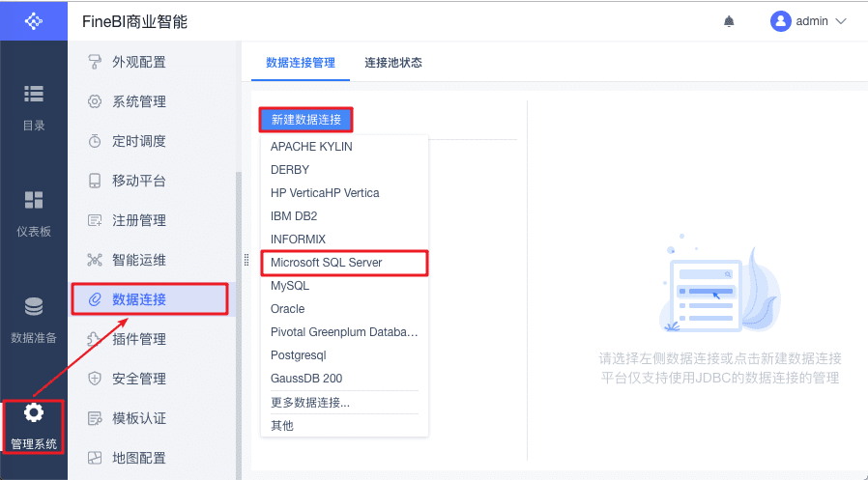Viewport: 868px width, 480px height.
Task: Open the 管理系统 gear icon
Action: coord(34,412)
